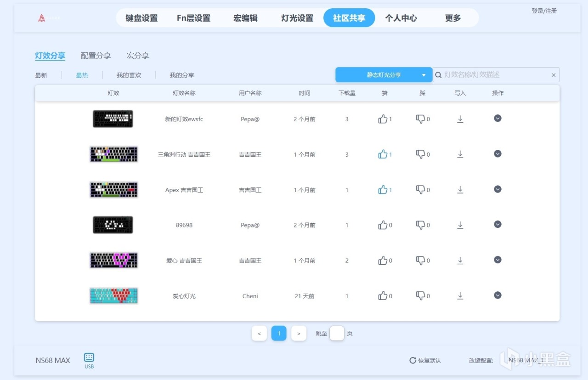Click the 下载量 column header
The image size is (588, 380).
pos(347,93)
